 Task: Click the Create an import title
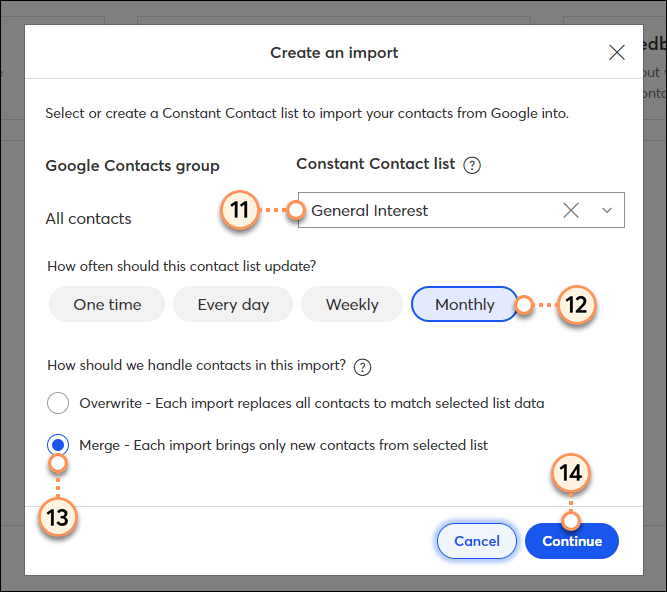click(x=334, y=53)
